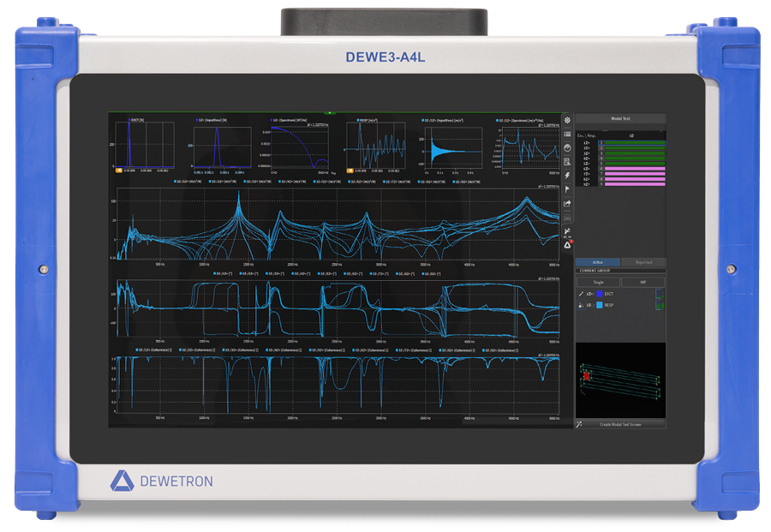Image resolution: width=771 pixels, height=532 pixels.
Task: Click the 1Z+ (InputRaw) [N] graph
Action: tap(222, 147)
